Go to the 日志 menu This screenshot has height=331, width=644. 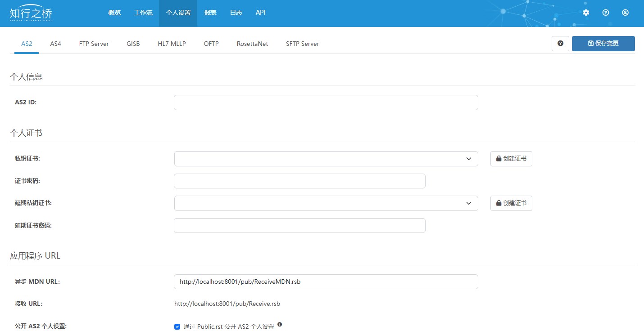point(236,13)
